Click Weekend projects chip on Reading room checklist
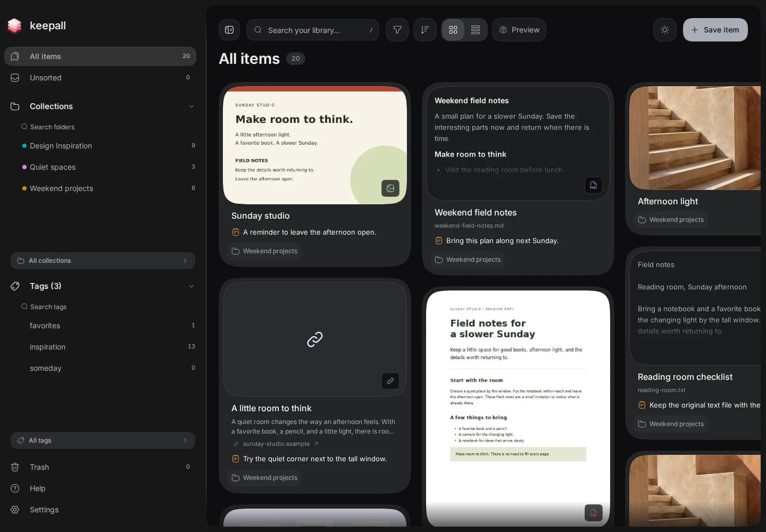This screenshot has width=766, height=532. tap(671, 424)
